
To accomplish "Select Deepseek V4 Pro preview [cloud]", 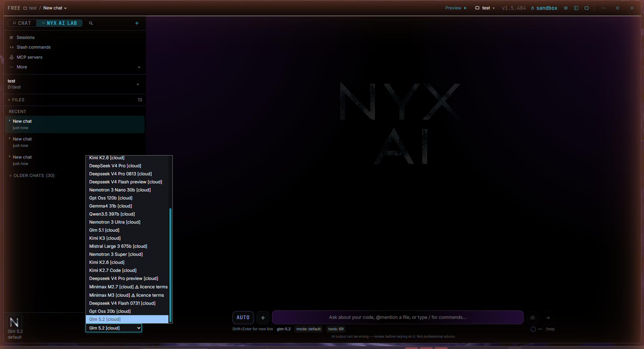I will (127, 279).
